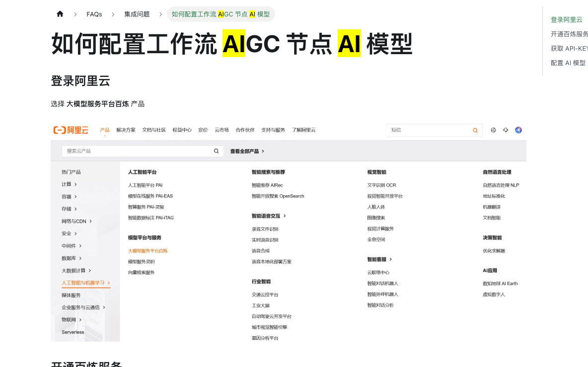Jump to 登录阿里云 in page outline

(566, 19)
